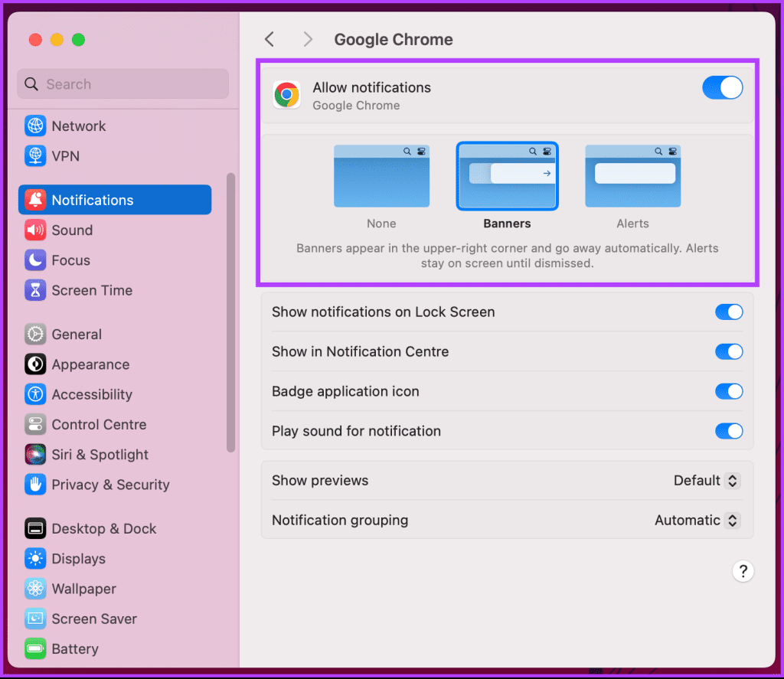Image resolution: width=784 pixels, height=679 pixels.
Task: Toggle Badge application icon off
Action: 728,391
